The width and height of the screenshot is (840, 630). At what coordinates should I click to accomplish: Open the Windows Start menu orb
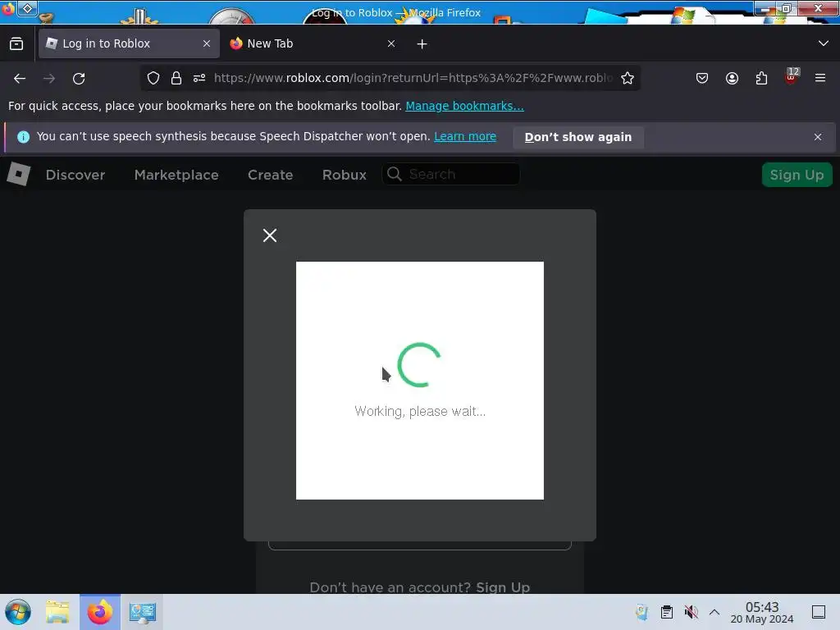(x=18, y=612)
